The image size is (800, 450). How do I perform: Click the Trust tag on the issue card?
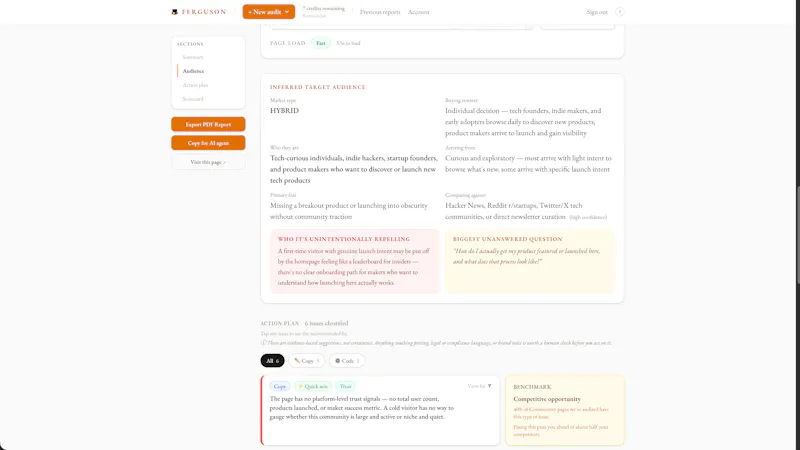point(345,386)
